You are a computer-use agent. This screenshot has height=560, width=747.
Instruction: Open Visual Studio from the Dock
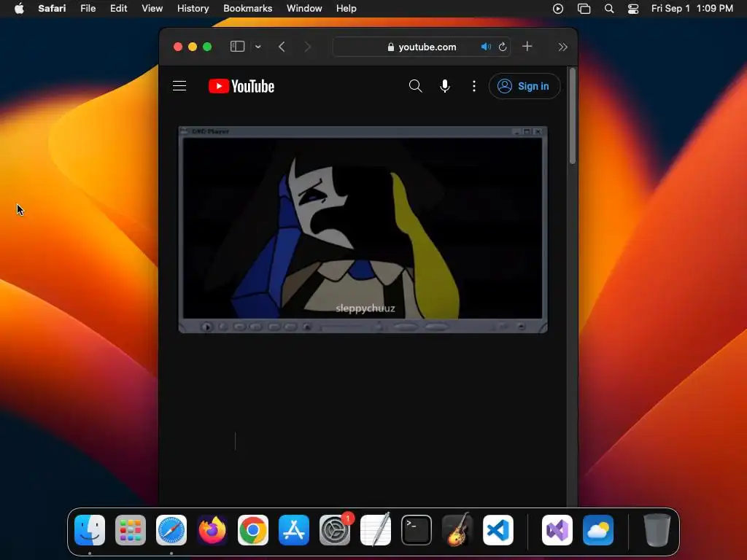pos(557,530)
